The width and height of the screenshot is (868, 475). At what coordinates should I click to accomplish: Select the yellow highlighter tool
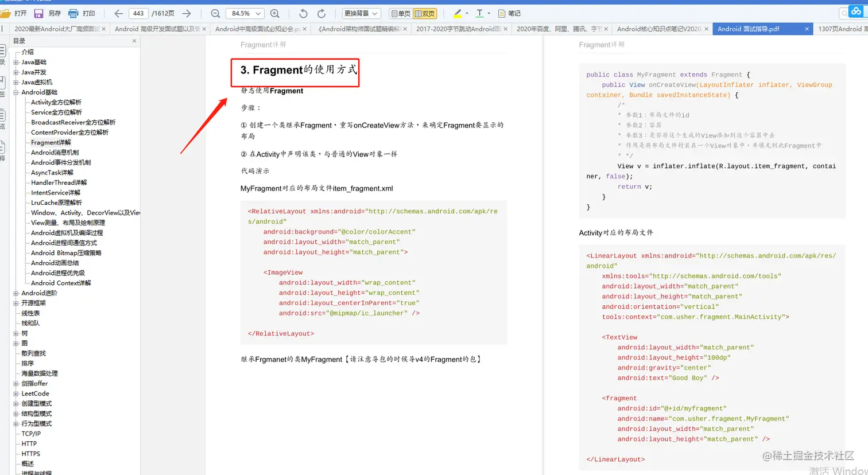tap(458, 13)
